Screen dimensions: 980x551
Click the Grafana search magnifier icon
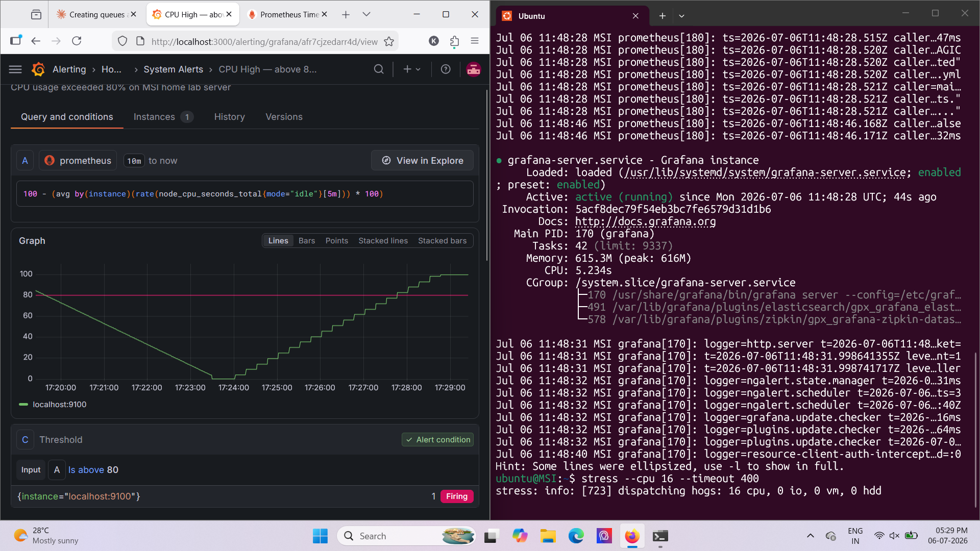378,69
